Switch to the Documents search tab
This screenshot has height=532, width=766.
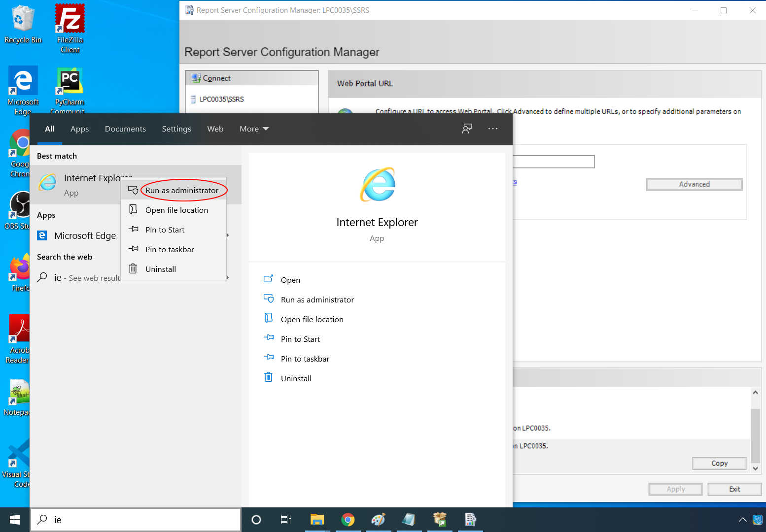tap(125, 129)
